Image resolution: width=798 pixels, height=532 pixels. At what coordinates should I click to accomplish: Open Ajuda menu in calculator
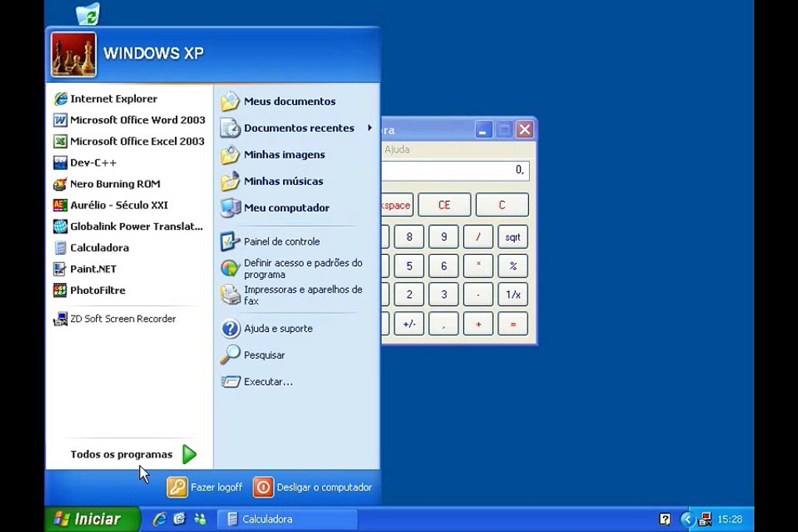pos(397,150)
